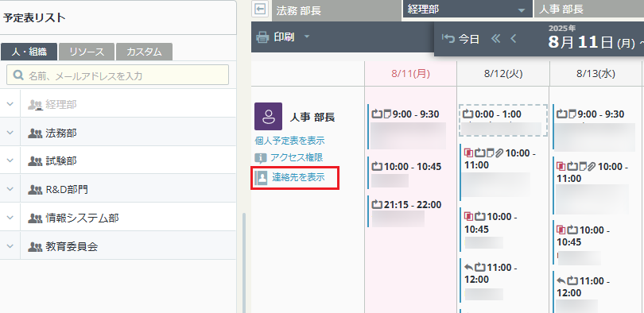This screenshot has width=644, height=313.
Task: Click the printer icon beside 印刷
Action: (262, 37)
